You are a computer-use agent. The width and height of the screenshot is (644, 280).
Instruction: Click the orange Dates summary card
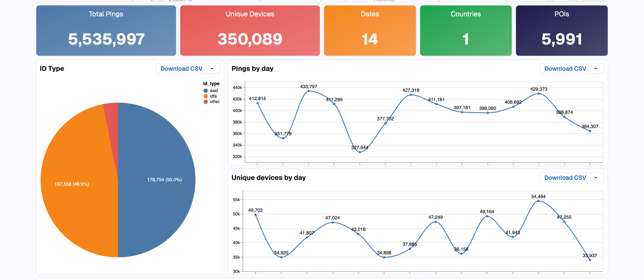click(x=370, y=30)
